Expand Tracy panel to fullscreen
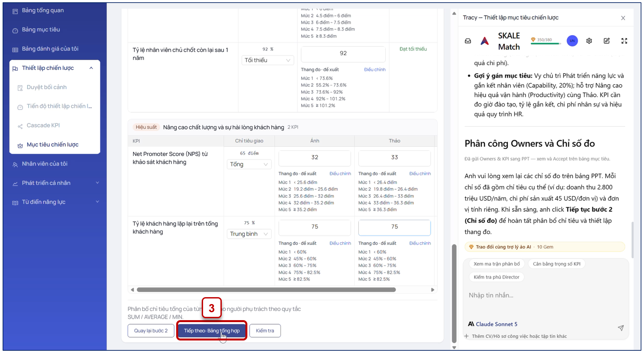This screenshot has width=644, height=351. tap(624, 41)
